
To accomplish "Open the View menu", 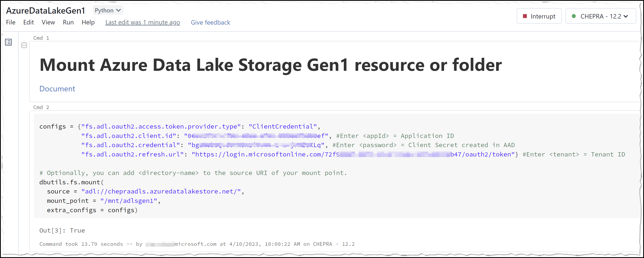I will tap(48, 22).
